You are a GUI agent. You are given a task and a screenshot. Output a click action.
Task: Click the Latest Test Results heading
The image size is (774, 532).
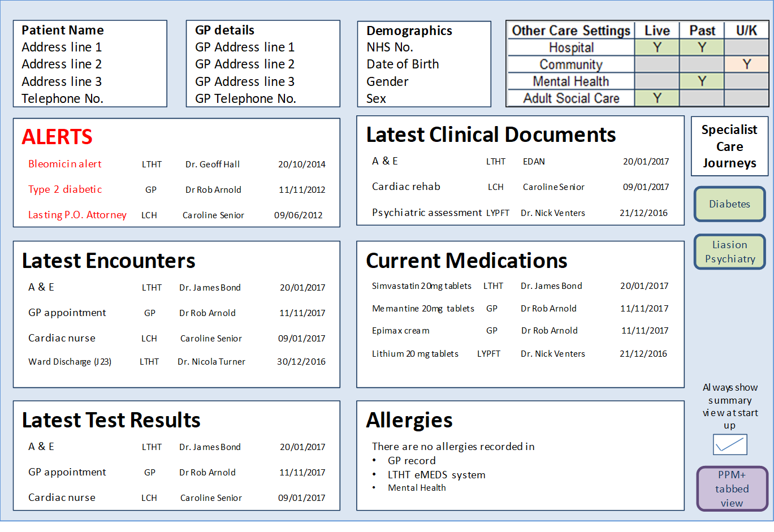click(111, 420)
